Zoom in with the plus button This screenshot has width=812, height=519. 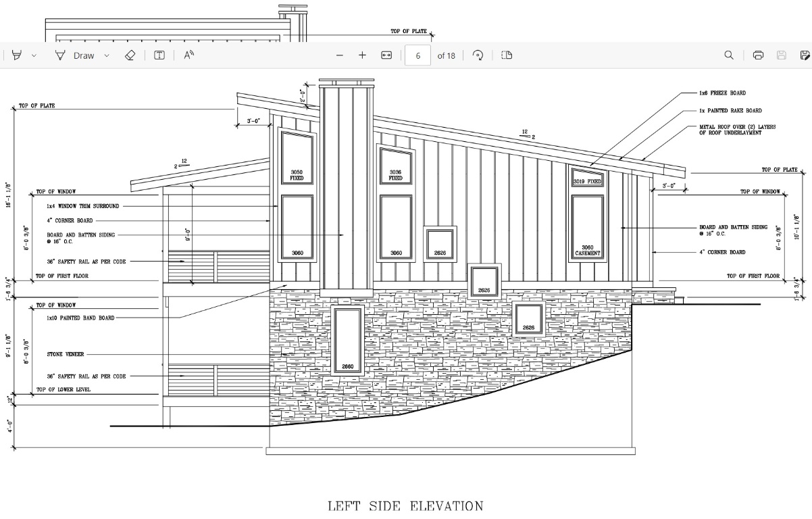point(362,55)
